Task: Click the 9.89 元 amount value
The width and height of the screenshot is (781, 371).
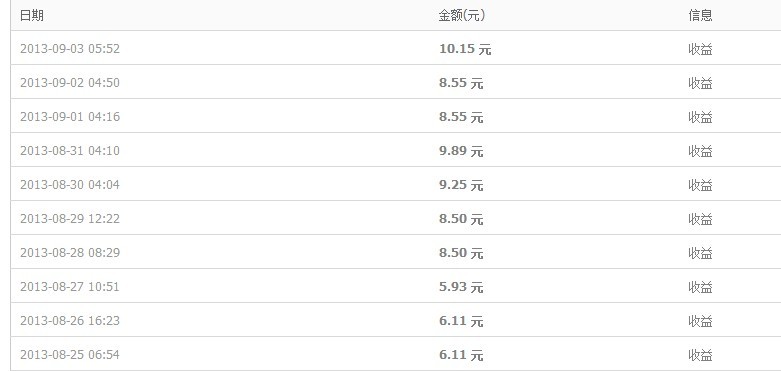Action: 461,151
